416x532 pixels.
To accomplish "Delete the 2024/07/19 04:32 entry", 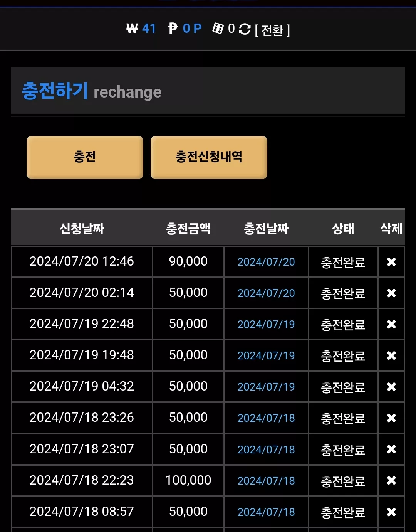I will pyautogui.click(x=391, y=387).
